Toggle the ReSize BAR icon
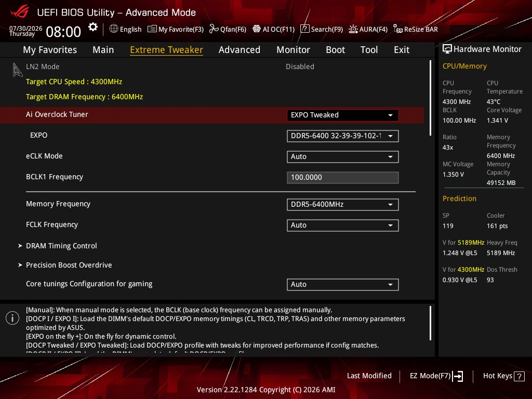 (x=397, y=29)
